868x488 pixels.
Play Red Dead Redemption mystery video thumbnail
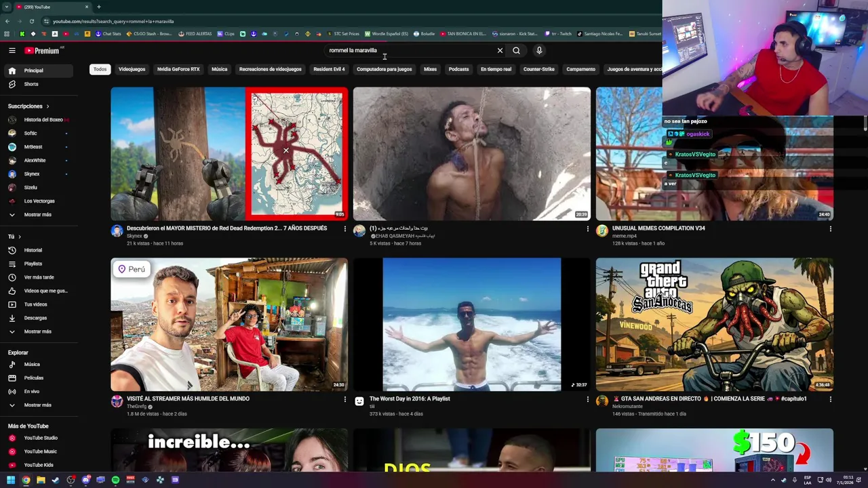(229, 154)
